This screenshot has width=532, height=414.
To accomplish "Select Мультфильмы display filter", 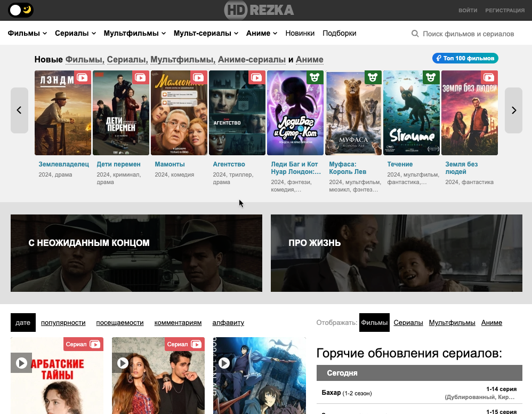I will [x=452, y=323].
